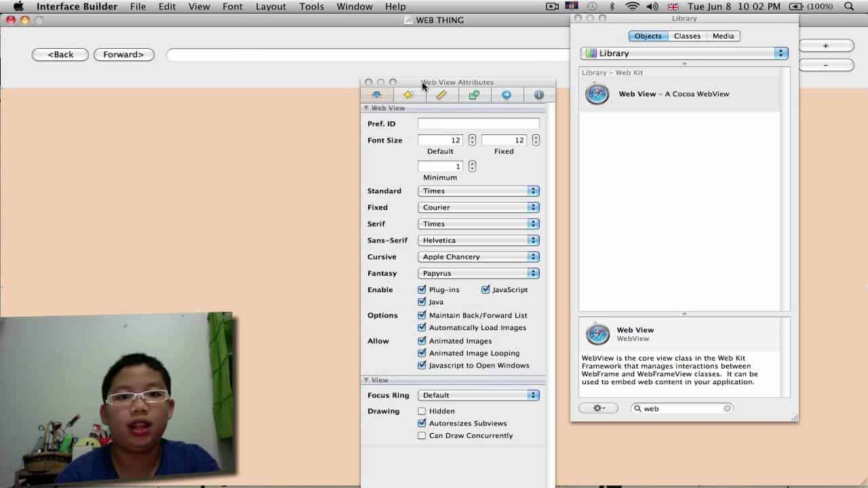Open the Apple menu

click(18, 7)
